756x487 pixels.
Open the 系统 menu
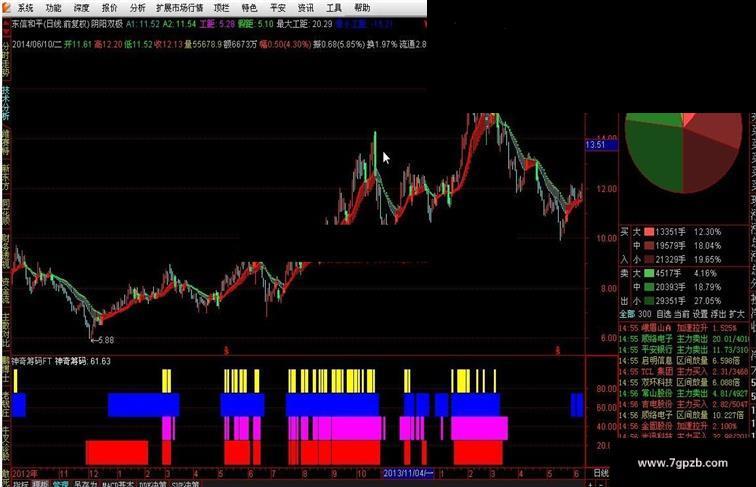[25, 8]
